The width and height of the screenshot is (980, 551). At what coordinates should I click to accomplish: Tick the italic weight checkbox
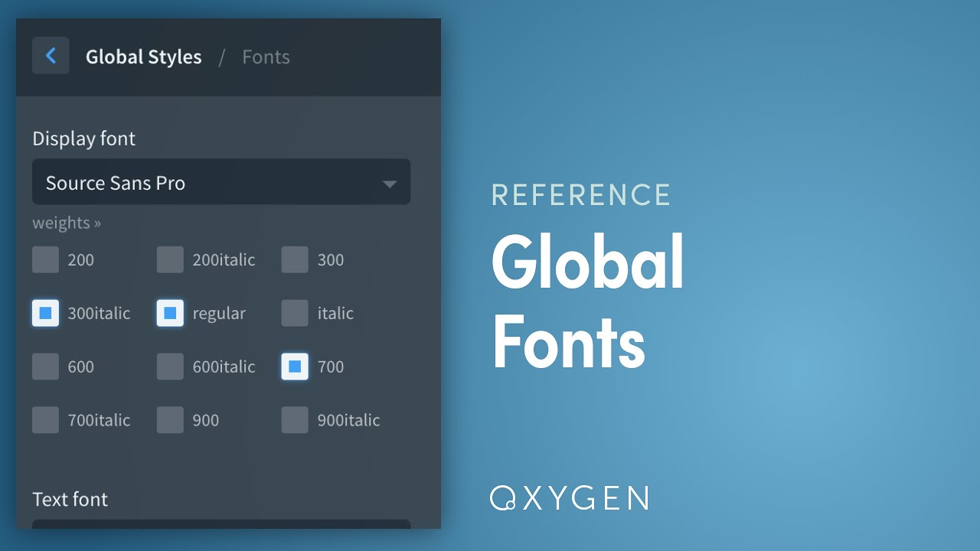pyautogui.click(x=295, y=313)
